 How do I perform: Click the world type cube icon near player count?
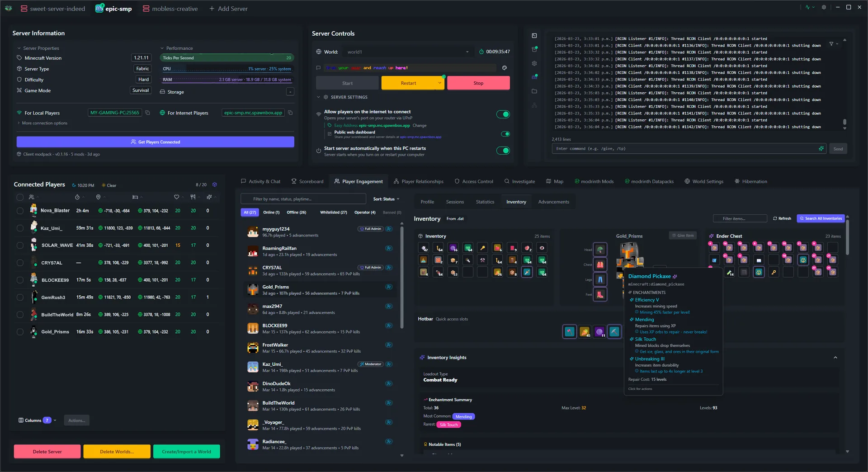click(x=215, y=184)
